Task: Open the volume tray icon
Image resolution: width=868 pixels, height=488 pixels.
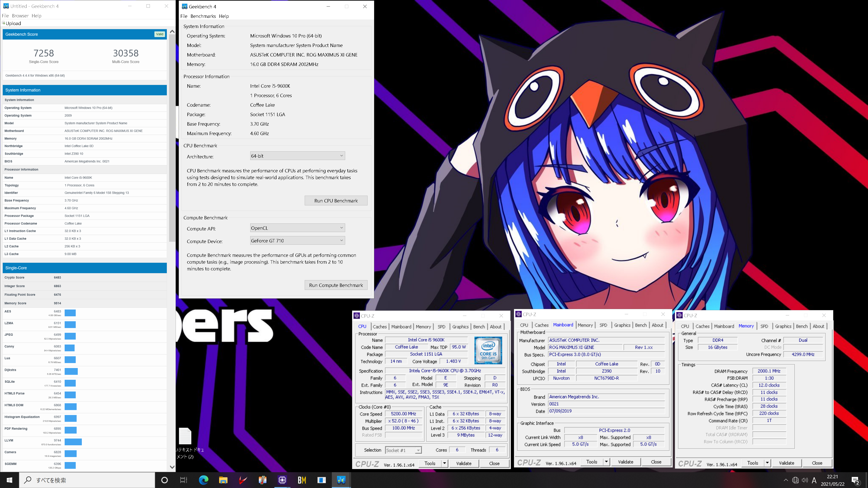Action: click(805, 480)
